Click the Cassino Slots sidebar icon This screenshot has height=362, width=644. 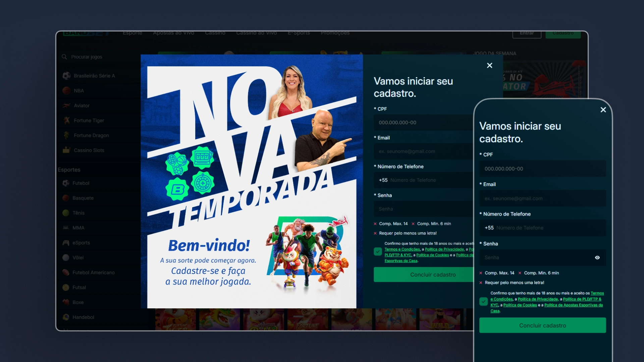coord(67,150)
